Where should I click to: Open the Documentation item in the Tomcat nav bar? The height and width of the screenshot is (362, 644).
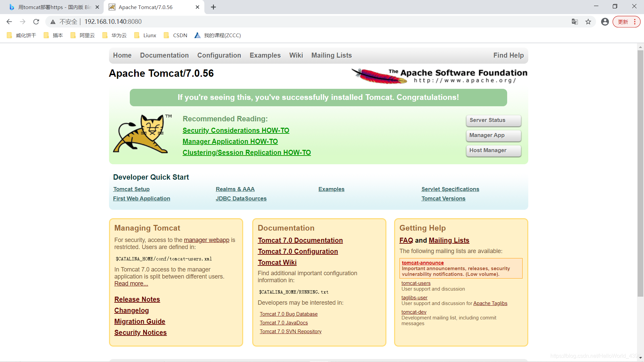click(164, 55)
